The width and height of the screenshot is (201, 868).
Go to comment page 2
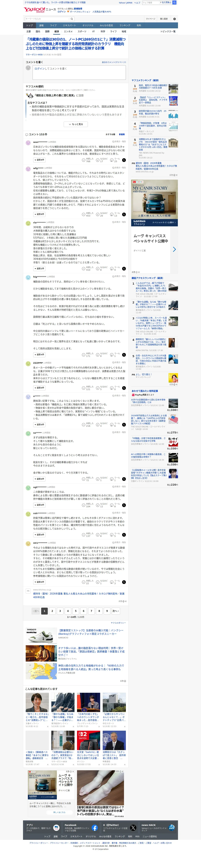coord(52,611)
